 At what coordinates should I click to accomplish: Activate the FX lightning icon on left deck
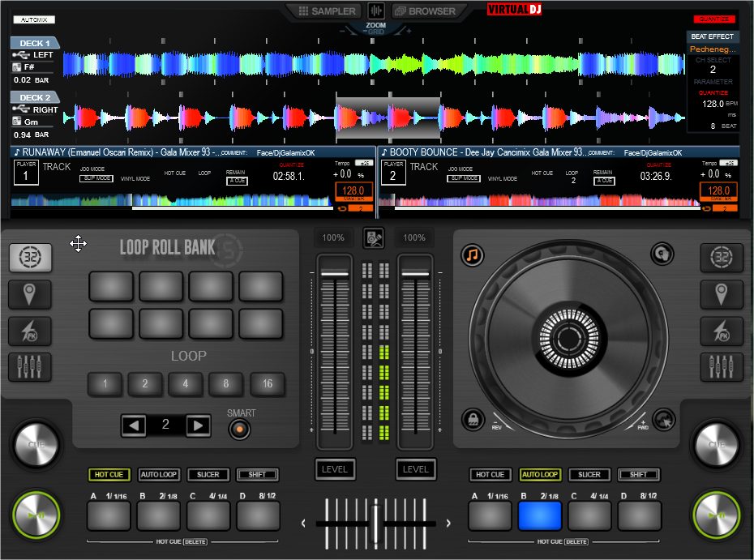pyautogui.click(x=30, y=331)
